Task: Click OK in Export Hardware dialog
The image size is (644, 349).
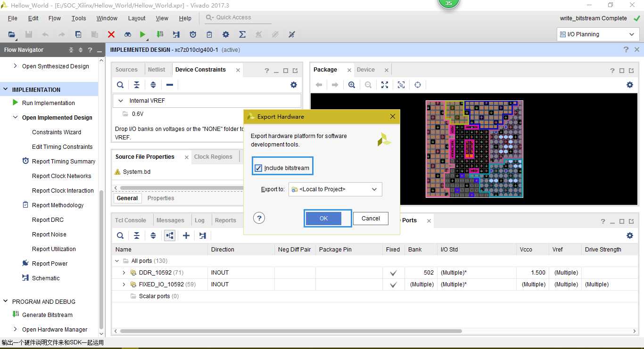Action: (323, 218)
